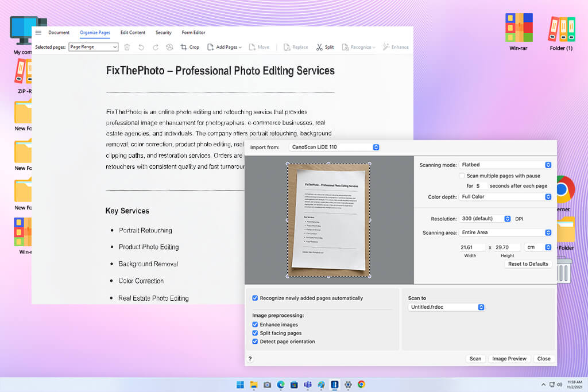Toggle the Enhance images checkbox
Screen dimensions: 588x392
[255, 324]
